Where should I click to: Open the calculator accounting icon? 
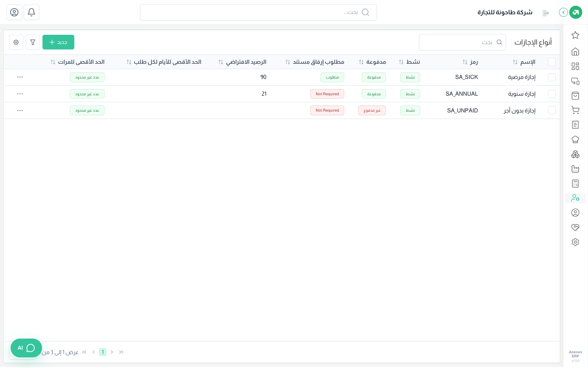coord(575,184)
